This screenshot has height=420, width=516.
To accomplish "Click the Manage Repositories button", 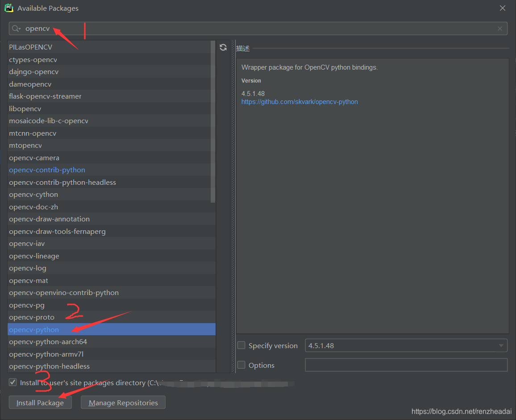I will pos(123,403).
